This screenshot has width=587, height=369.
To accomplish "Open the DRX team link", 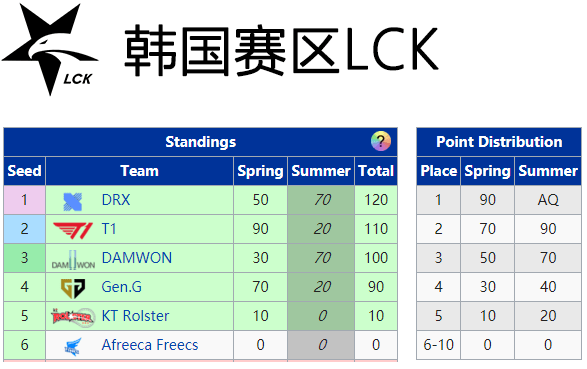I will pyautogui.click(x=116, y=200).
